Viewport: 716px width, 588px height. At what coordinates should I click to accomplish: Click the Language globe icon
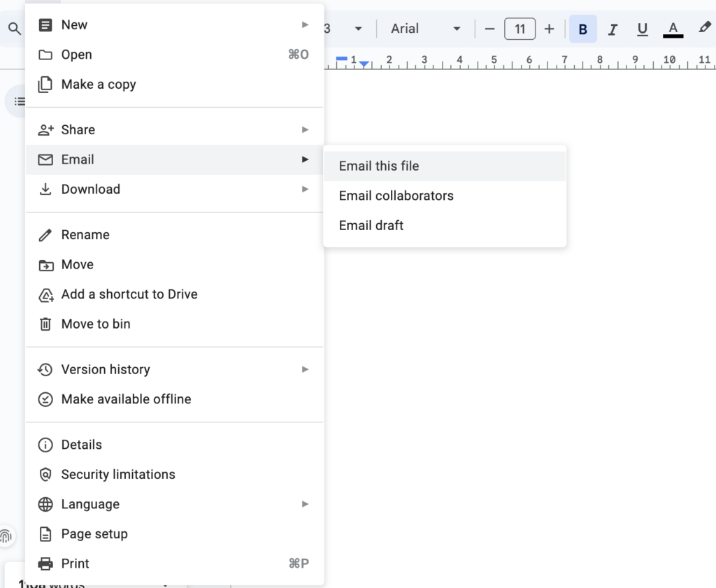point(45,505)
